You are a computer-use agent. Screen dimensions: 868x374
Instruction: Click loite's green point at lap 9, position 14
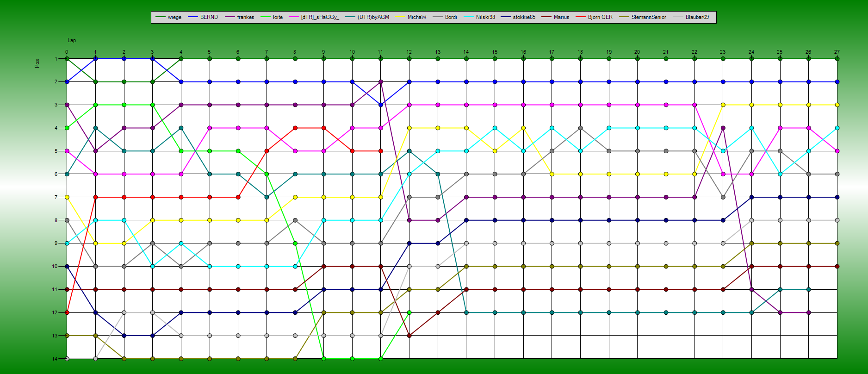click(323, 359)
